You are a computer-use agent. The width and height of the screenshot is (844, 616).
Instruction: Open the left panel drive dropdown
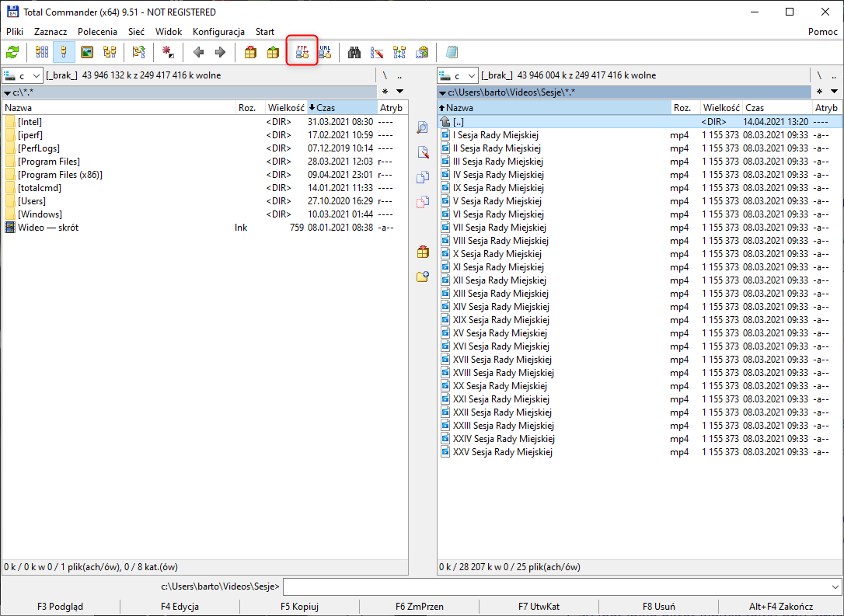[23, 75]
